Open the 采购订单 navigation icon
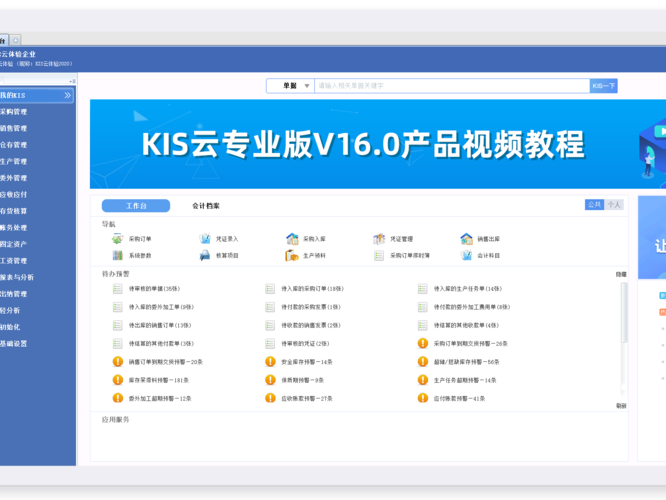Viewport: 666px width, 500px height. click(117, 239)
